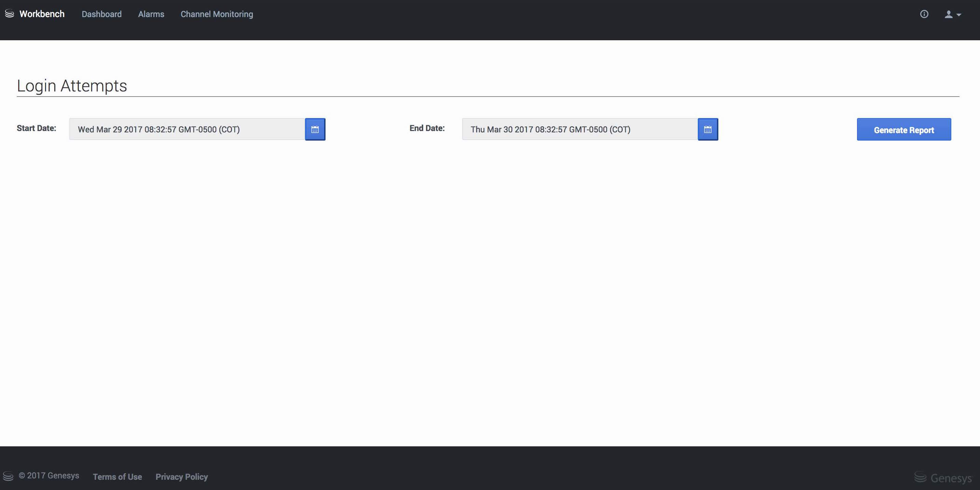Viewport: 980px width, 490px height.
Task: Open the End Date calendar picker
Action: pyautogui.click(x=708, y=129)
